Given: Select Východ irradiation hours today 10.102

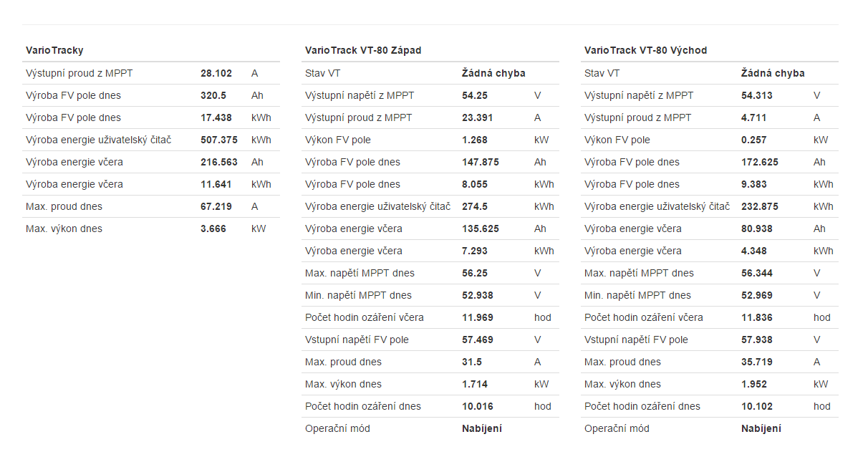Looking at the screenshot, I should point(757,406).
